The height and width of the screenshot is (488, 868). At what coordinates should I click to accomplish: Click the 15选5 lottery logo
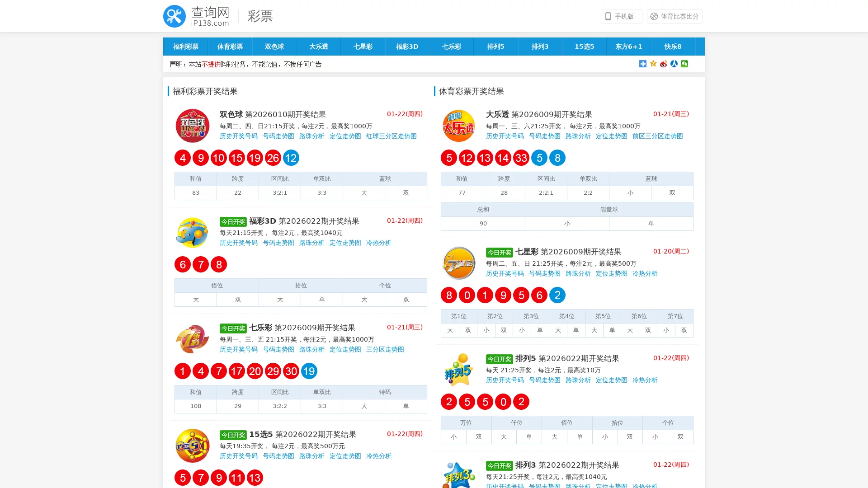click(x=192, y=446)
